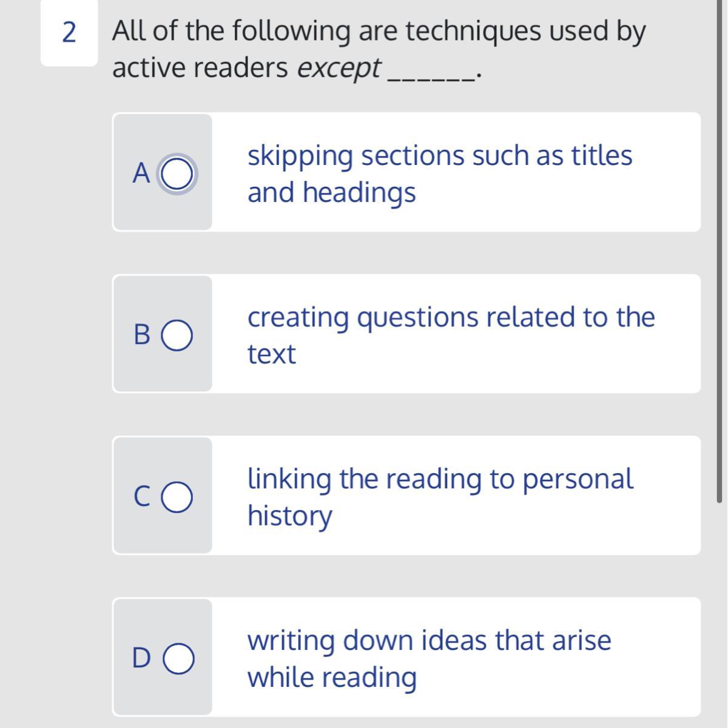The width and height of the screenshot is (728, 728).
Task: Select radio button for option C
Action: (x=177, y=497)
